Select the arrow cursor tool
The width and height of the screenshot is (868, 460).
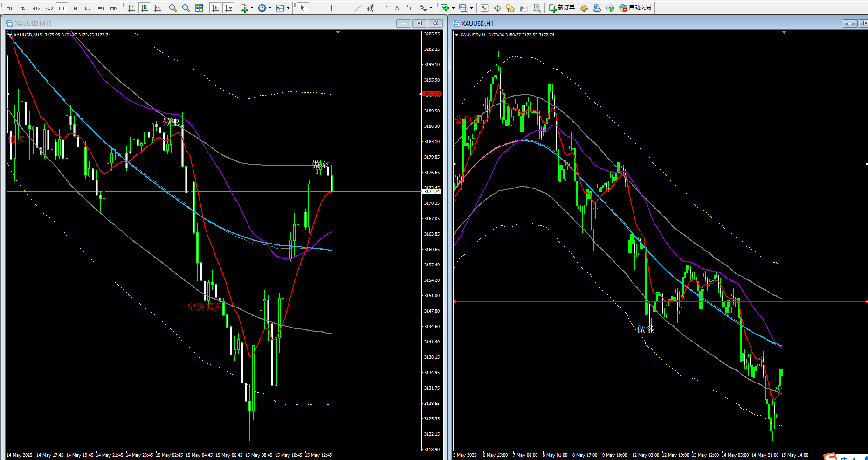[303, 8]
